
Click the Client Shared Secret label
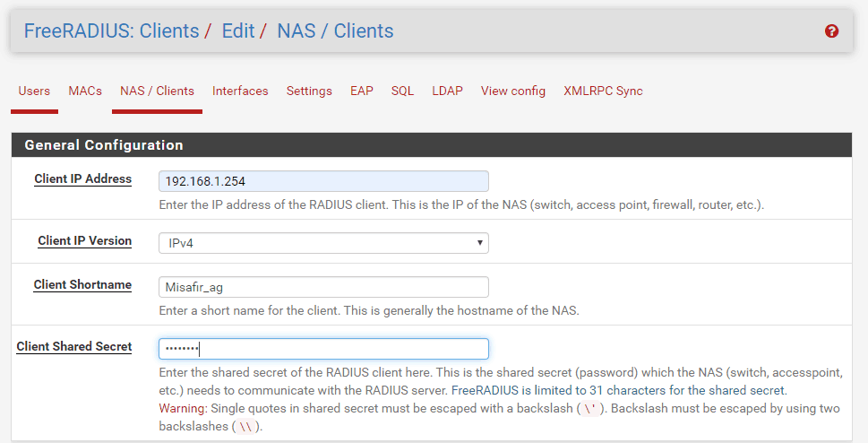(x=74, y=346)
